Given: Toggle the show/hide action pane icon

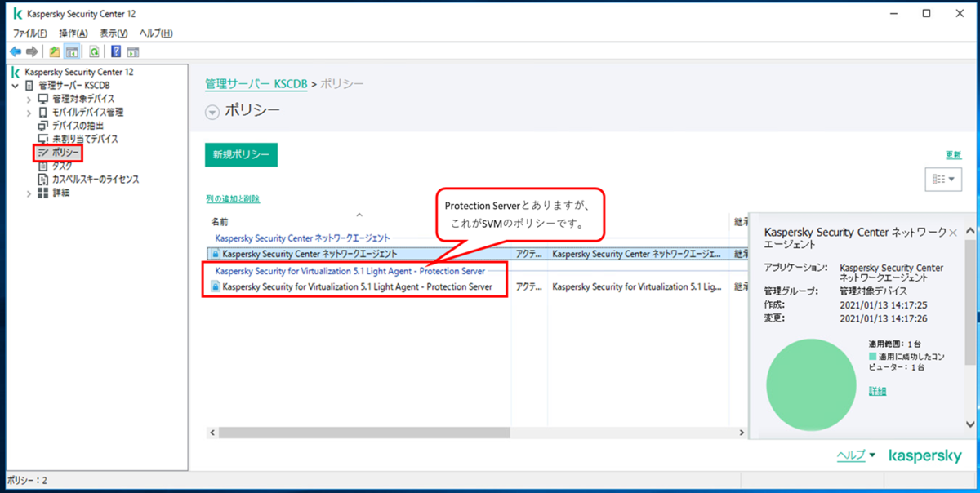Looking at the screenshot, I should pyautogui.click(x=132, y=51).
